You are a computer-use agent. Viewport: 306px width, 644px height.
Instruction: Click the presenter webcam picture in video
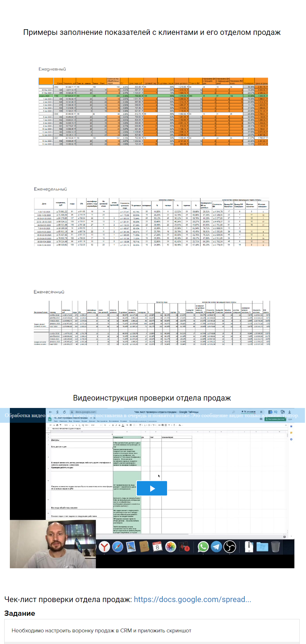tap(53, 544)
